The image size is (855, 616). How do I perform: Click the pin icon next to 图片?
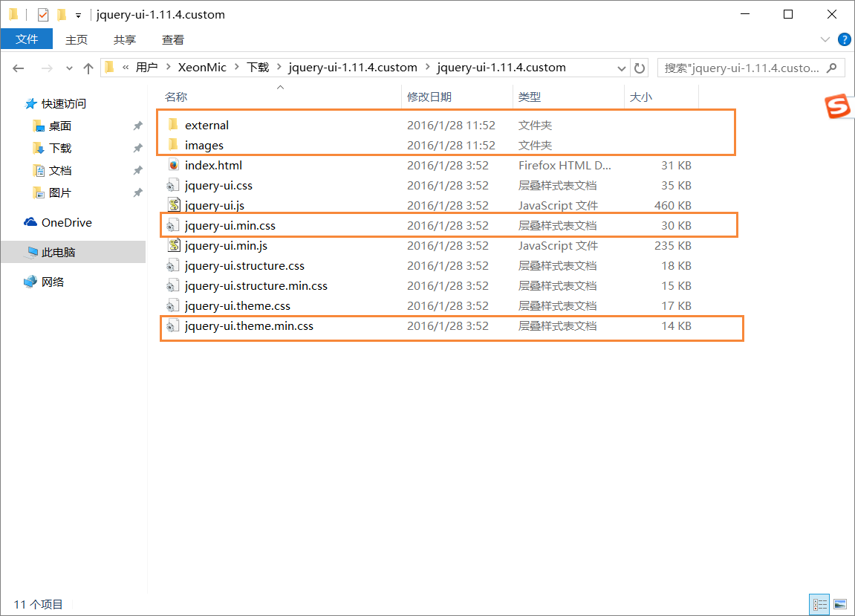(x=138, y=193)
